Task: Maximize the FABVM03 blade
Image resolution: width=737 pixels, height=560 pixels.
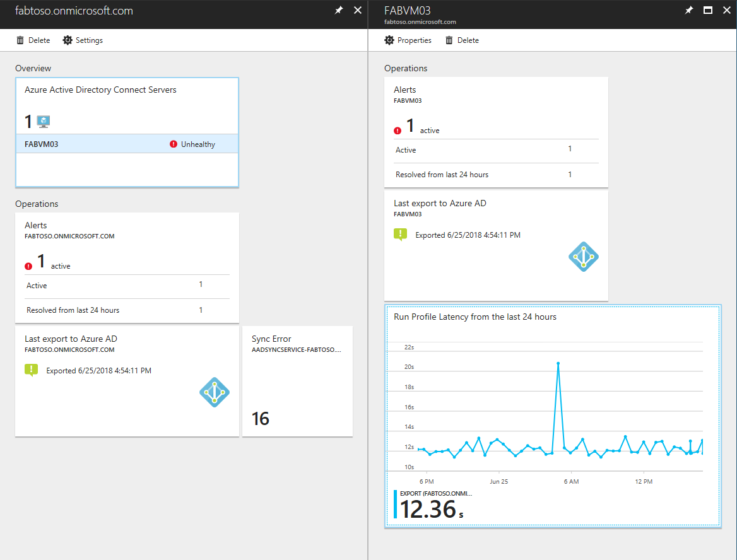Action: [708, 11]
